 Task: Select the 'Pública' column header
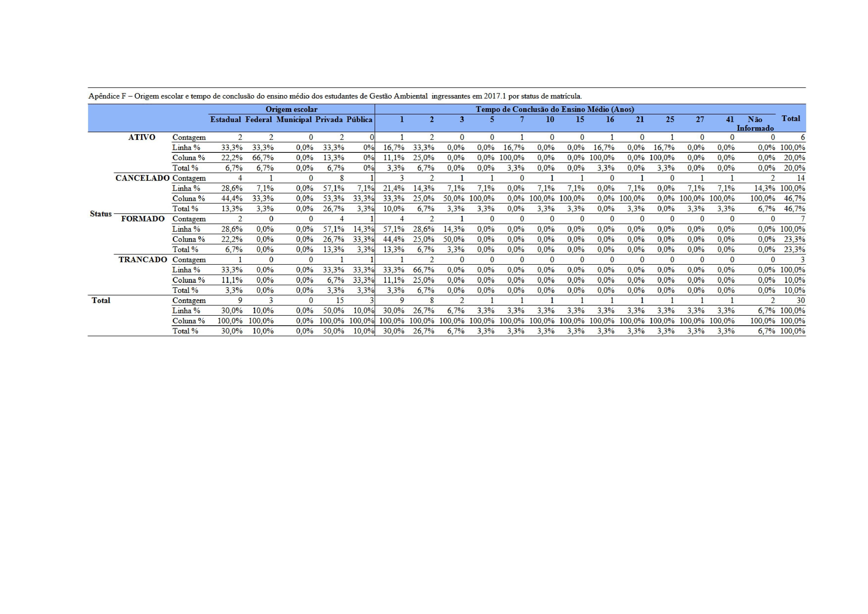(x=359, y=120)
